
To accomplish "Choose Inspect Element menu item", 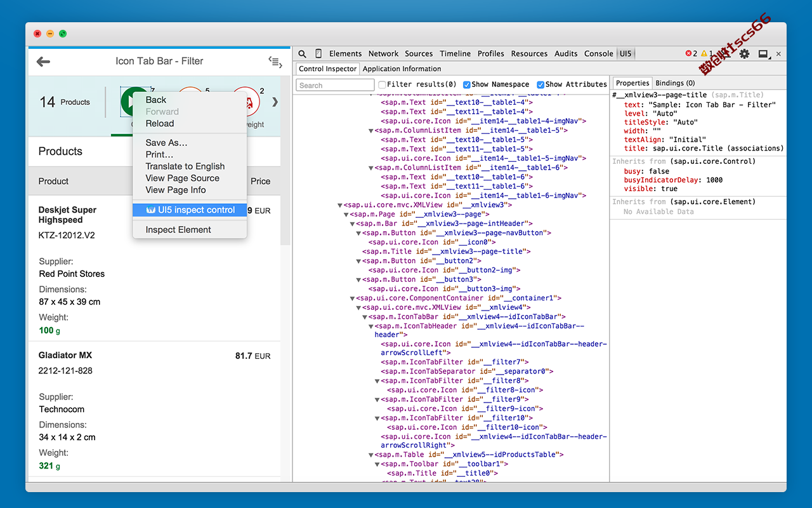I will point(190,230).
